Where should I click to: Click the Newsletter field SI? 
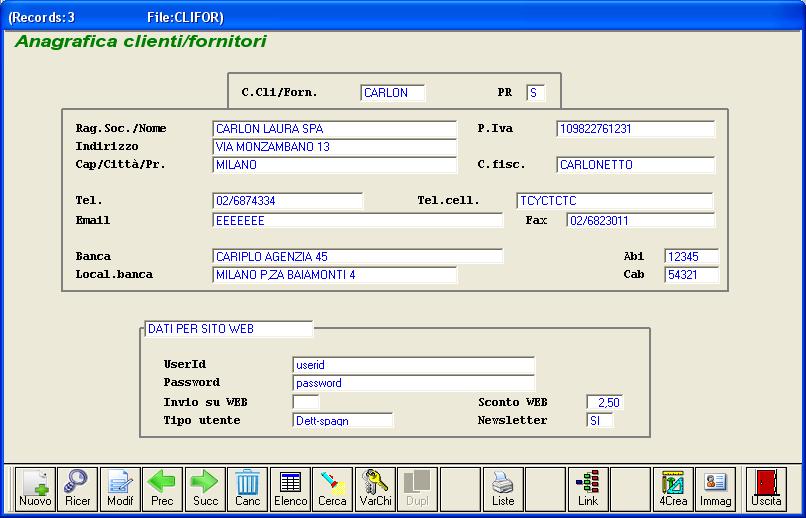tap(600, 421)
